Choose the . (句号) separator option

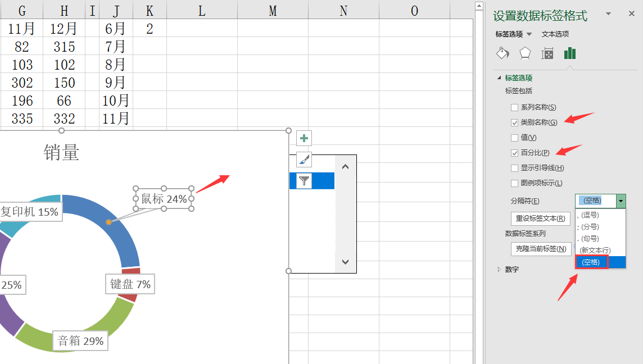(601, 239)
